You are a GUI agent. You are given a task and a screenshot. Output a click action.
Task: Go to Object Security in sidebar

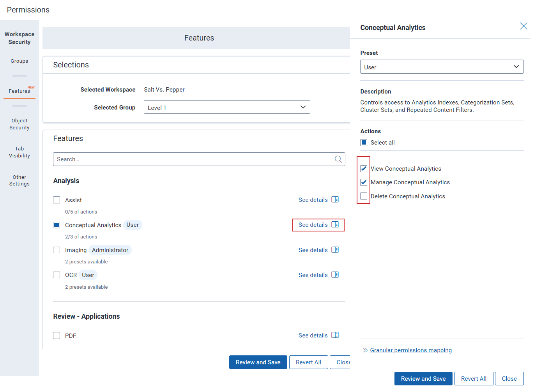(x=19, y=124)
